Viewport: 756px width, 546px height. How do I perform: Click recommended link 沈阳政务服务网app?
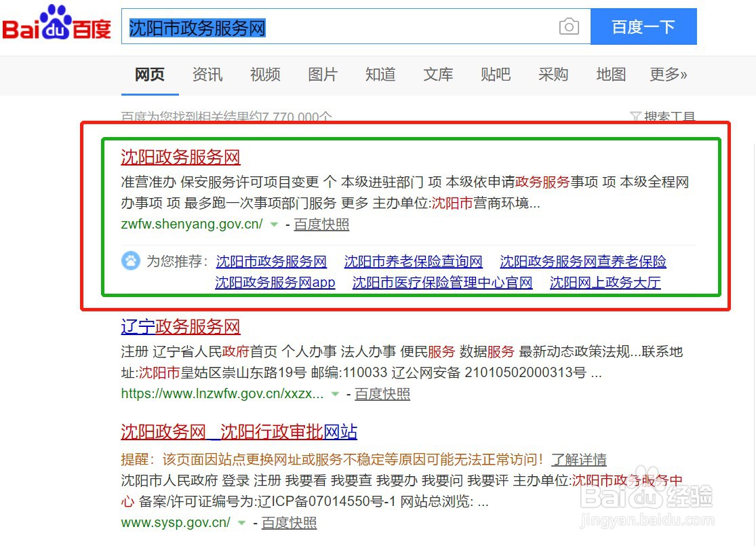[275, 282]
